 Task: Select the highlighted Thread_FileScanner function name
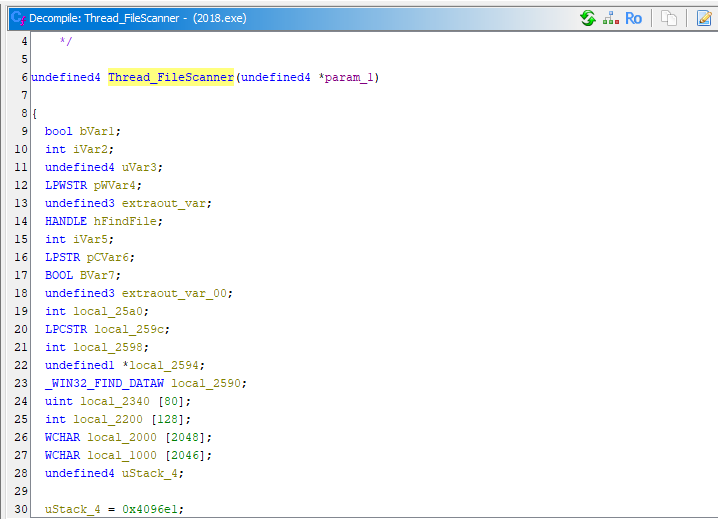170,77
